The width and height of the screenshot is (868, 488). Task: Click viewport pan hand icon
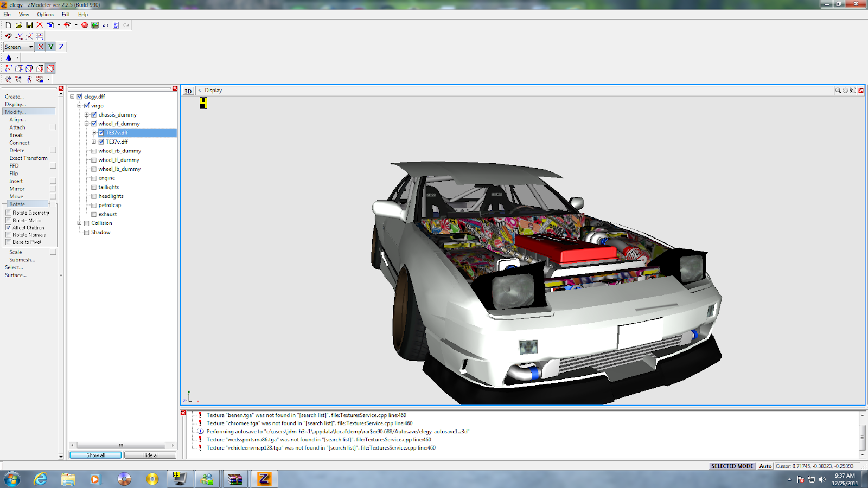click(x=845, y=91)
